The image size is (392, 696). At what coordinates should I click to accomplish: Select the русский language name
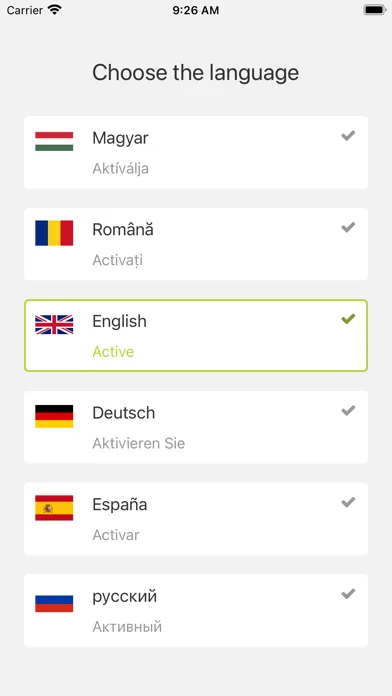[125, 597]
